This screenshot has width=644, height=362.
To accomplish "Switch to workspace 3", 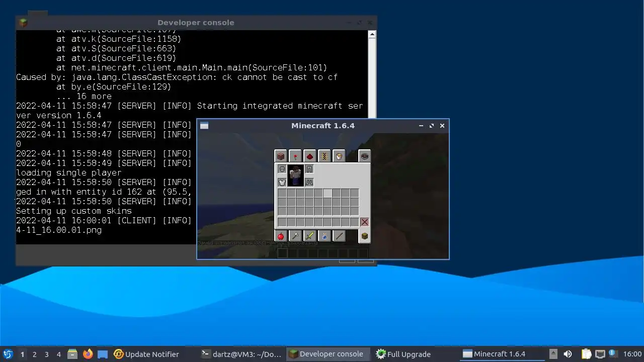I will (x=46, y=354).
